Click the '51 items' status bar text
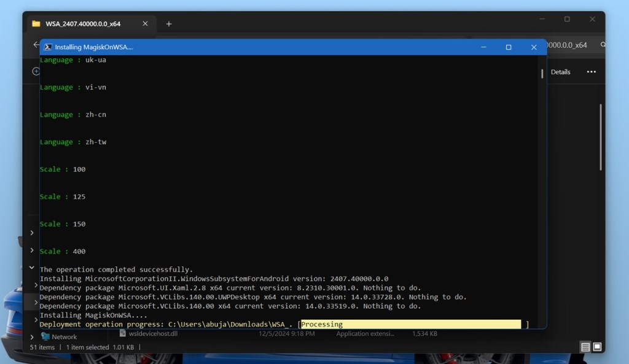Viewport: 629px width, 364px height. [42, 347]
